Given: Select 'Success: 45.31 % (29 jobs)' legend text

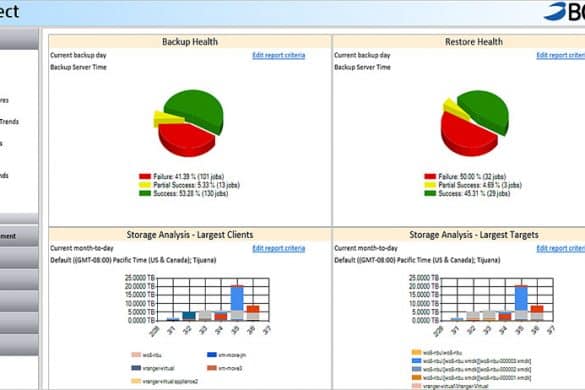Looking at the screenshot, I should point(474,193).
